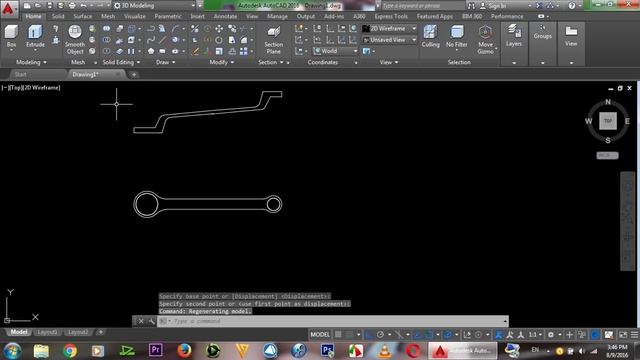Select the Box solid tool
Image resolution: width=640 pixels, height=360 pixels.
pyautogui.click(x=11, y=36)
